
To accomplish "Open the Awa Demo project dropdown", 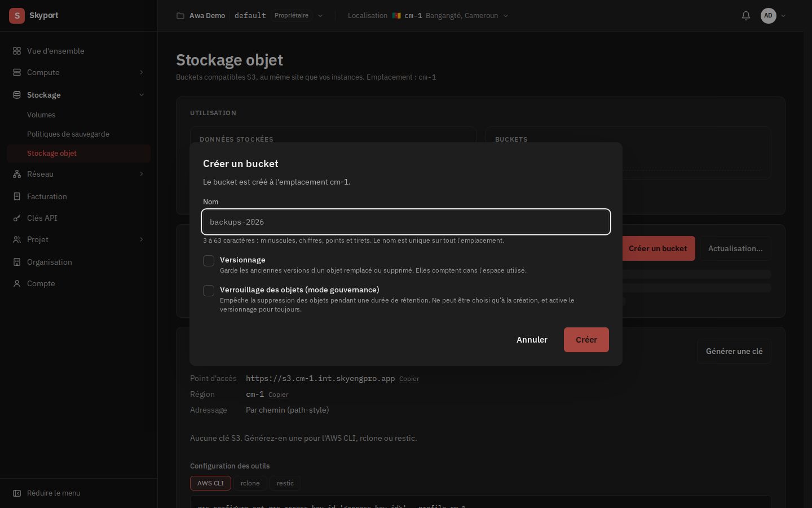I will (x=250, y=16).
